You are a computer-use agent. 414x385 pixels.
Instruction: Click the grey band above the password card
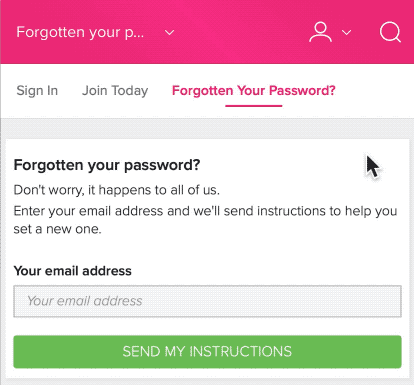(x=207, y=129)
